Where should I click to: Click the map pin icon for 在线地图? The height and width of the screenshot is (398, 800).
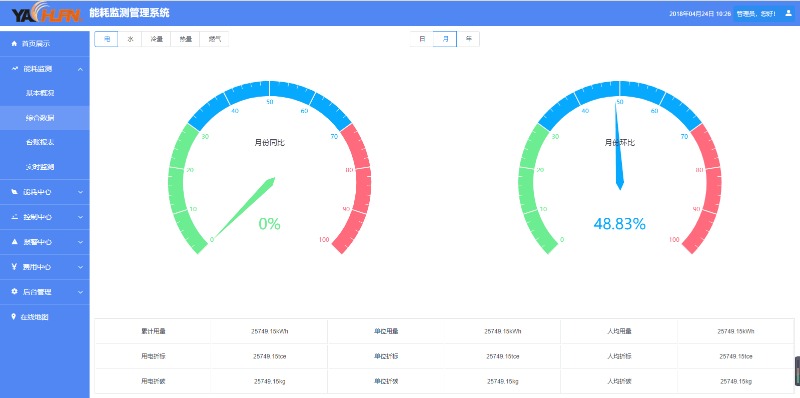(14, 317)
